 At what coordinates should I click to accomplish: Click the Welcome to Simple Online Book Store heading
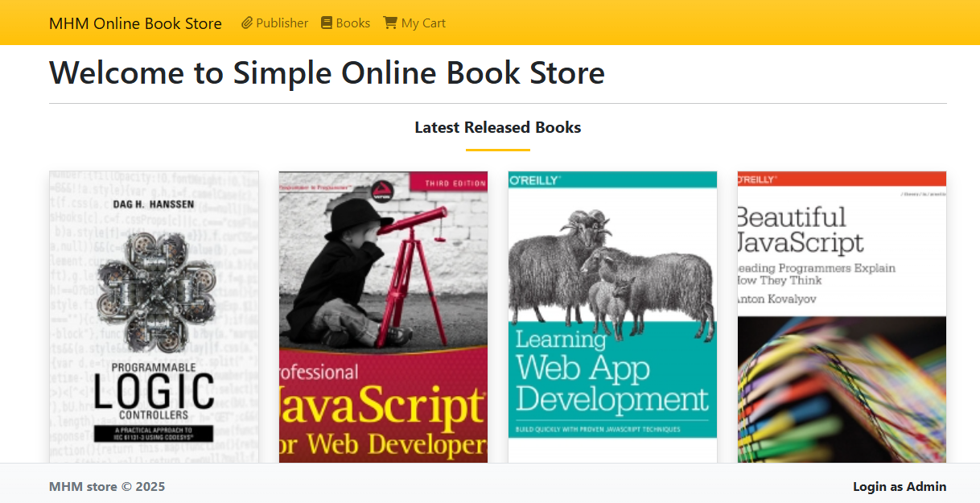[x=327, y=72]
